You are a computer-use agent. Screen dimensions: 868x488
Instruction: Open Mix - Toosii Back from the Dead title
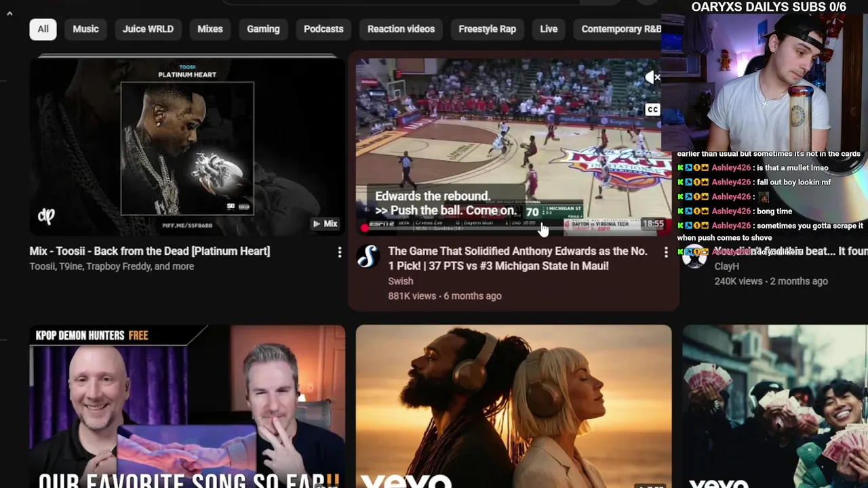[150, 251]
